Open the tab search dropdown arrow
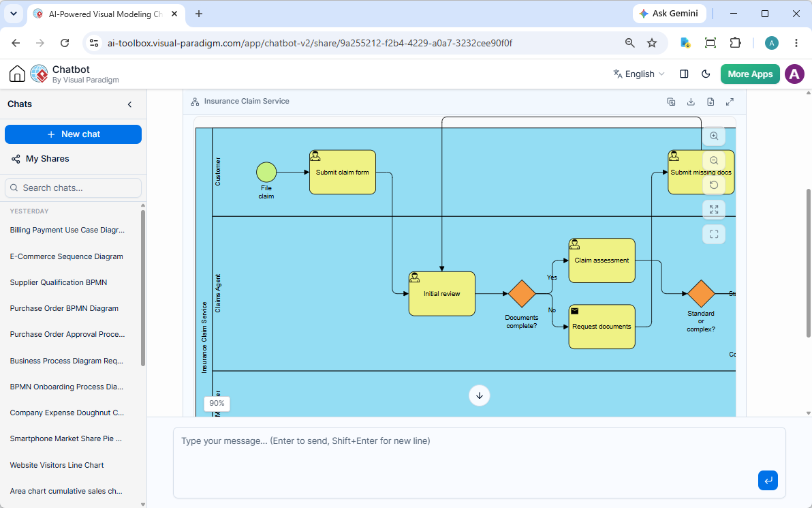The image size is (812, 508). [x=14, y=14]
